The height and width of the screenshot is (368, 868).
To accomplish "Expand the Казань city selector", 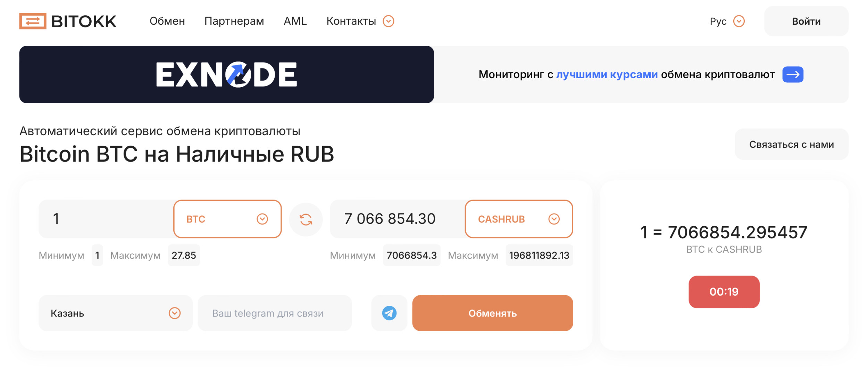I will [x=115, y=313].
